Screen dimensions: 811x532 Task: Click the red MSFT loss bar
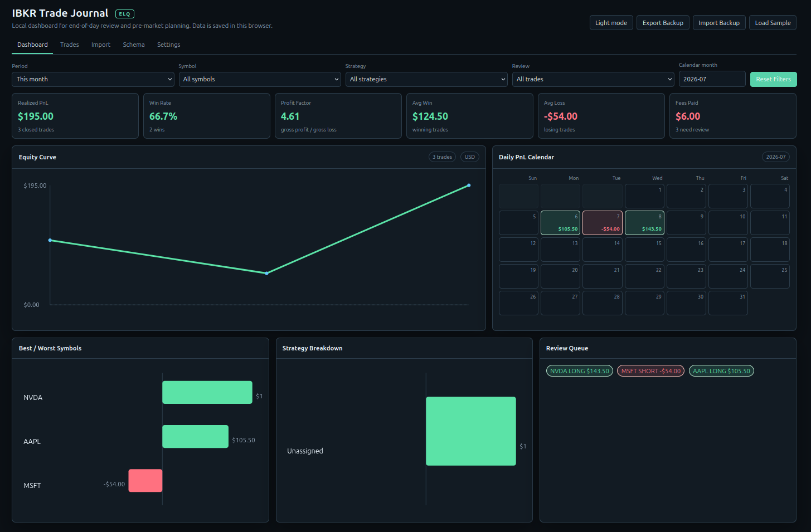pyautogui.click(x=145, y=481)
